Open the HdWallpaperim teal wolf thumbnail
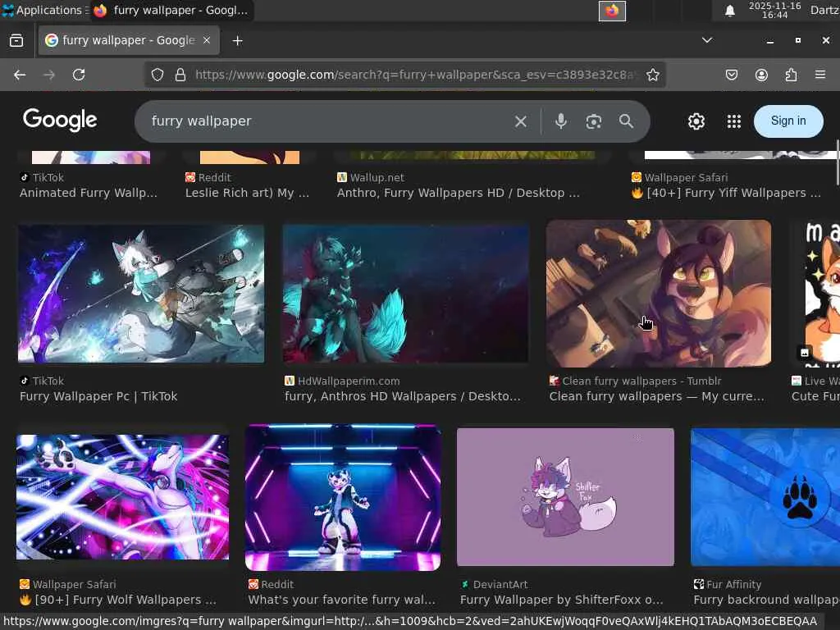 tap(405, 294)
